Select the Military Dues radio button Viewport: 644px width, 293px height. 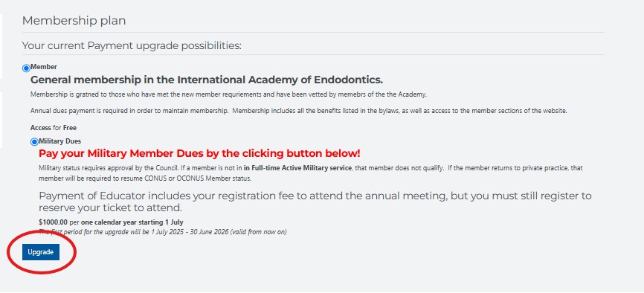pyautogui.click(x=34, y=142)
